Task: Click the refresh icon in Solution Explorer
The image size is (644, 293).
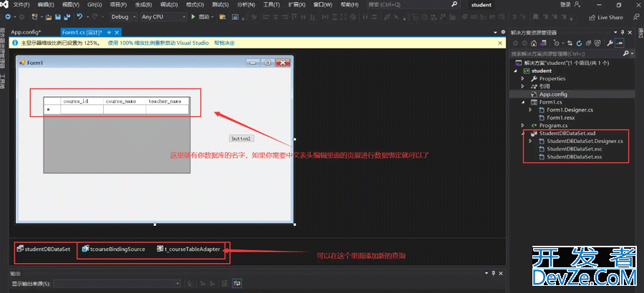Action: coord(579,43)
